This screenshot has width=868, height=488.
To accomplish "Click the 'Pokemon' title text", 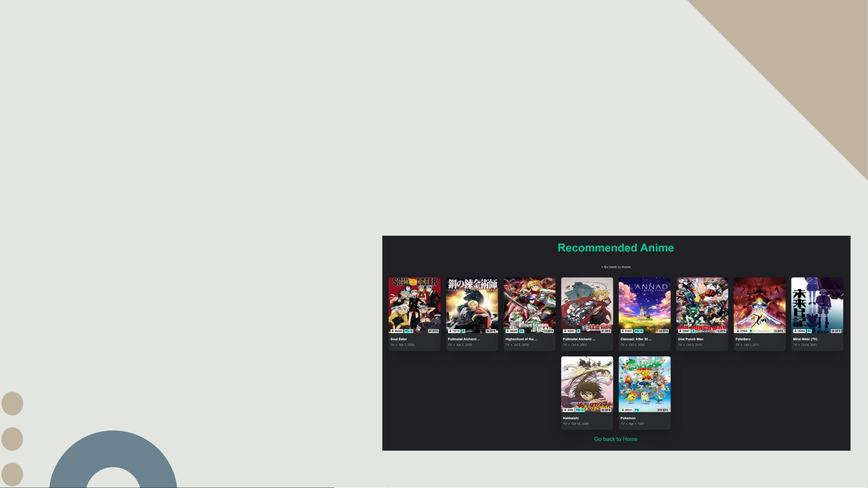I will point(628,418).
